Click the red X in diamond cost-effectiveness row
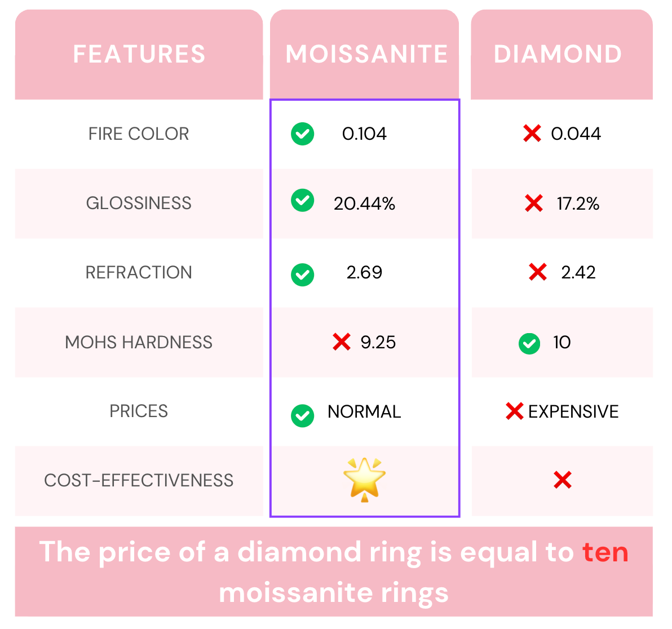This screenshot has height=629, width=672. click(x=562, y=480)
